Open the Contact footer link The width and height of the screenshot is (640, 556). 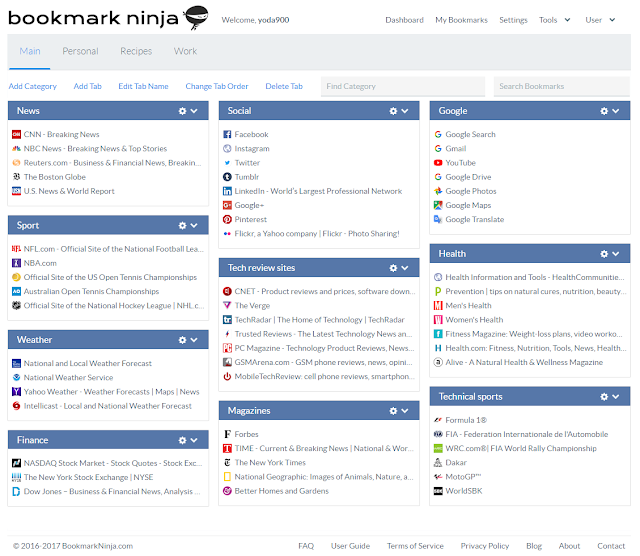611,546
